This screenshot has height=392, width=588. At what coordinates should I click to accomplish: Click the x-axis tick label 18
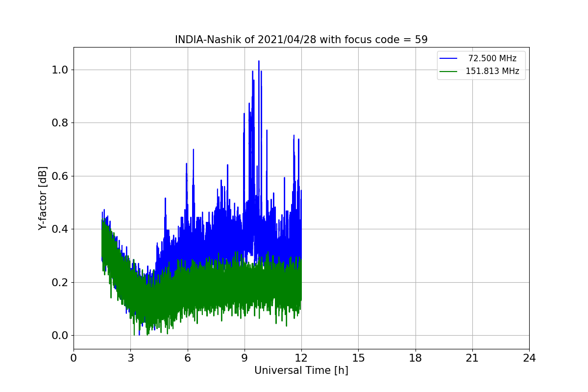tap(416, 358)
